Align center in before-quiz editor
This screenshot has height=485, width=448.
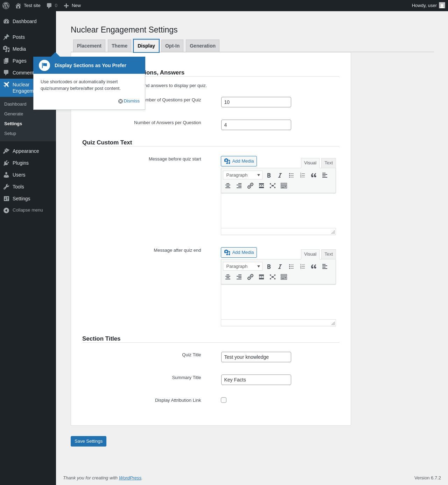point(228,186)
